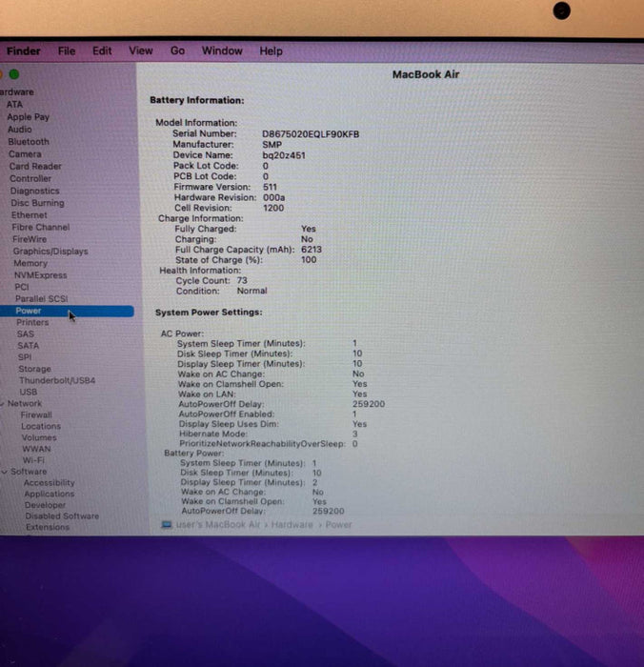Select Developer under Software
644x667 pixels.
(x=45, y=505)
